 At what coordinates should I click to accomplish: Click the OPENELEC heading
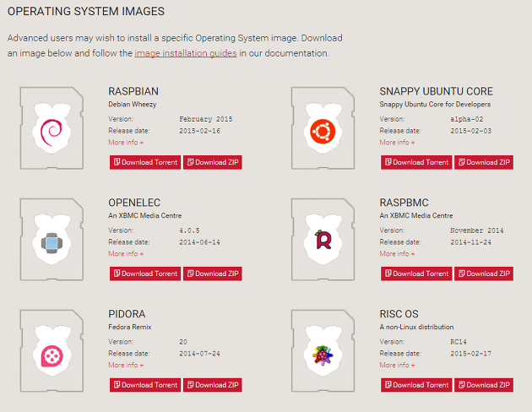pyautogui.click(x=134, y=203)
